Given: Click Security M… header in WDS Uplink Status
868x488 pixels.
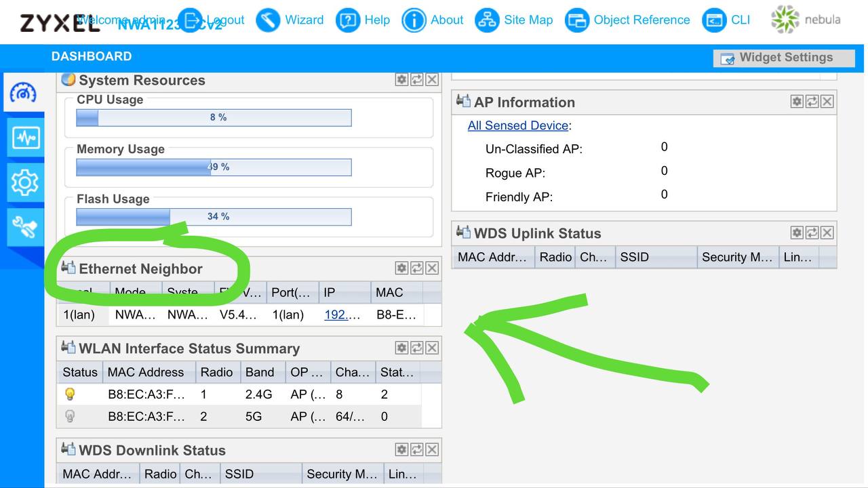Looking at the screenshot, I should click(x=738, y=257).
